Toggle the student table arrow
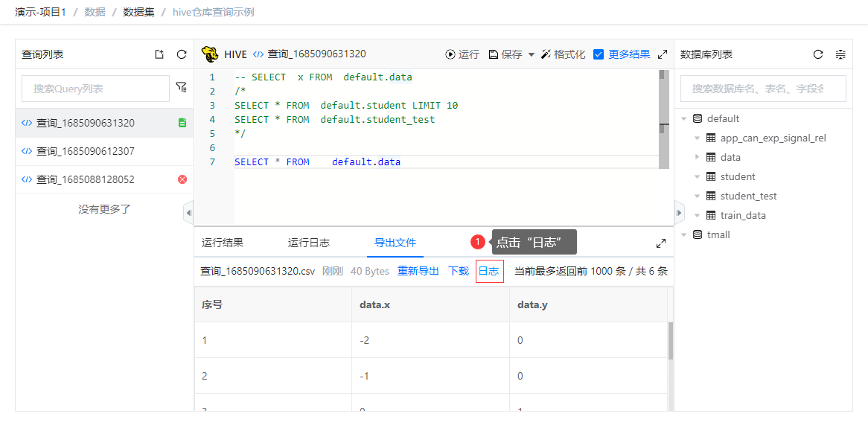 pos(698,176)
